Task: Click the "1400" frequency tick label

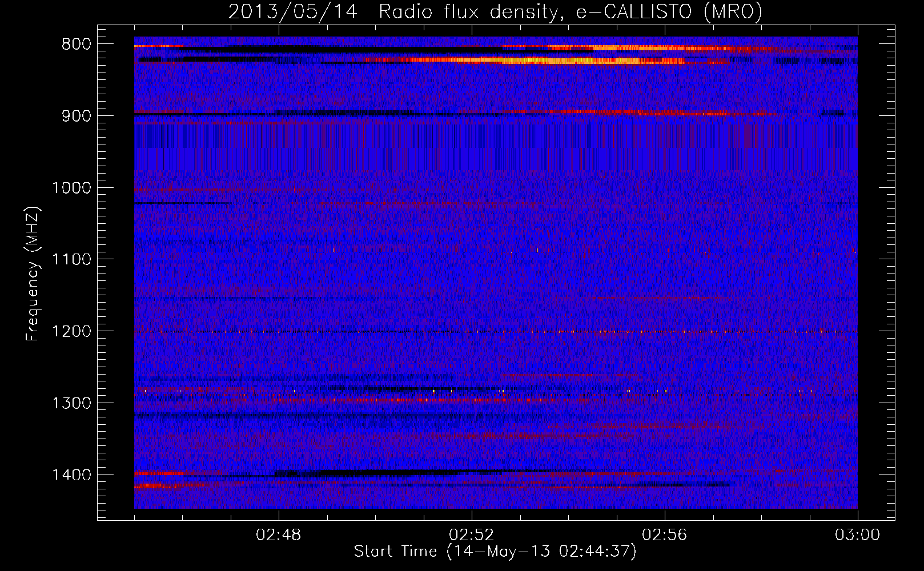Action: 71,475
